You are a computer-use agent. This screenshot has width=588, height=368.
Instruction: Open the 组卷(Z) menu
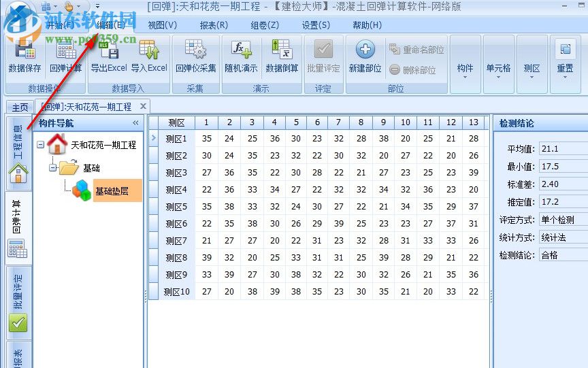click(x=265, y=25)
